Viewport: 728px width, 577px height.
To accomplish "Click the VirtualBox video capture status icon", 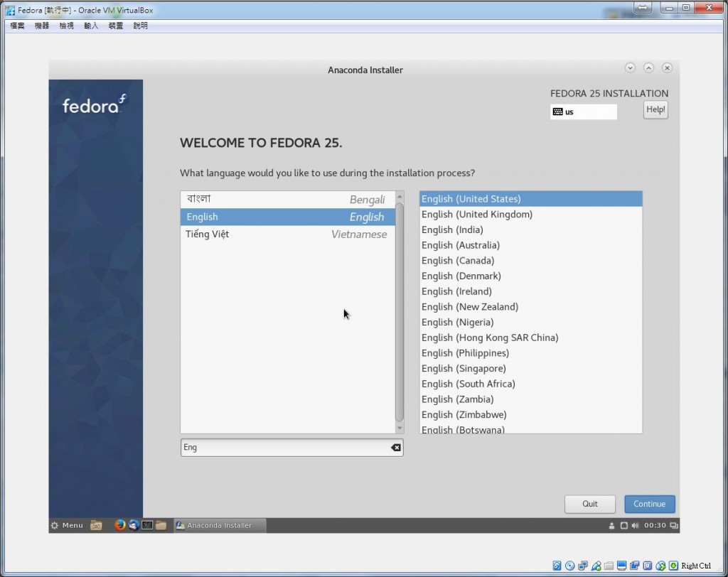I will [x=635, y=566].
